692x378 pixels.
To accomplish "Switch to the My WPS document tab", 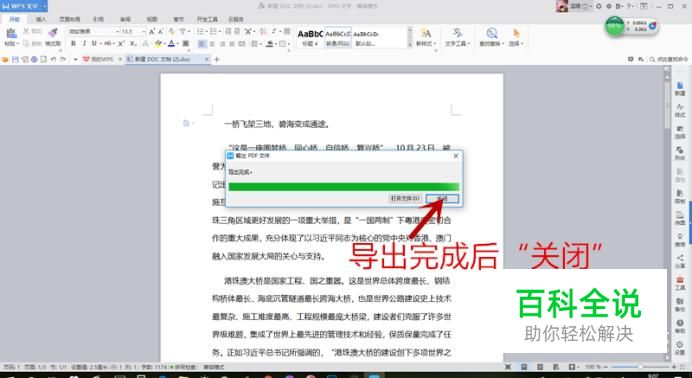I will [102, 59].
